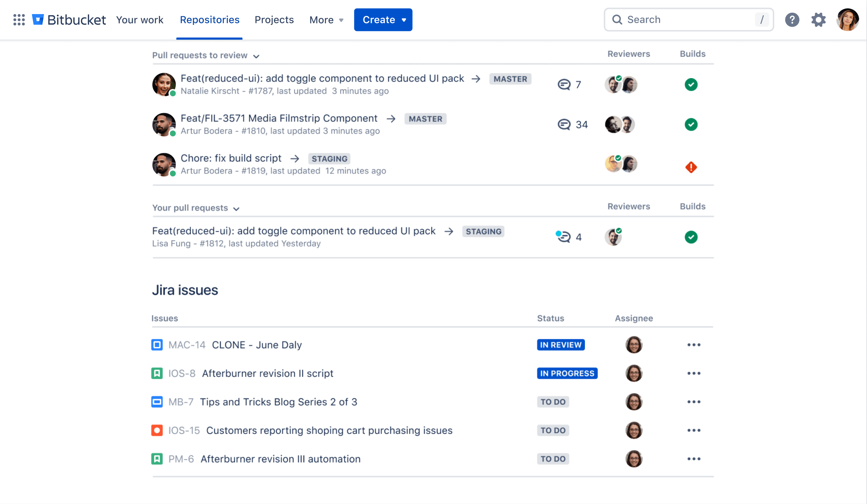Screen dimensions: 867x504
Task: Click the MASTER branch tag on PR #1787
Action: tap(510, 79)
